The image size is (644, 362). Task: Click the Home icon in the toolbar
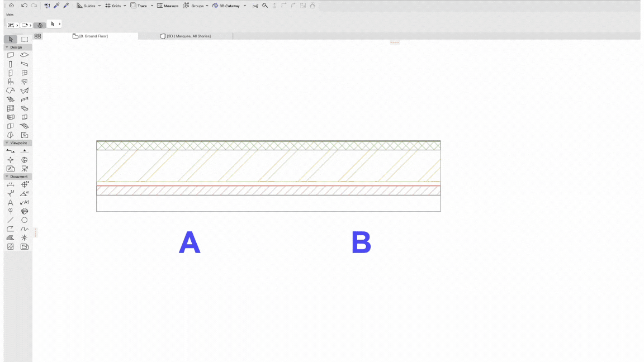(12, 6)
